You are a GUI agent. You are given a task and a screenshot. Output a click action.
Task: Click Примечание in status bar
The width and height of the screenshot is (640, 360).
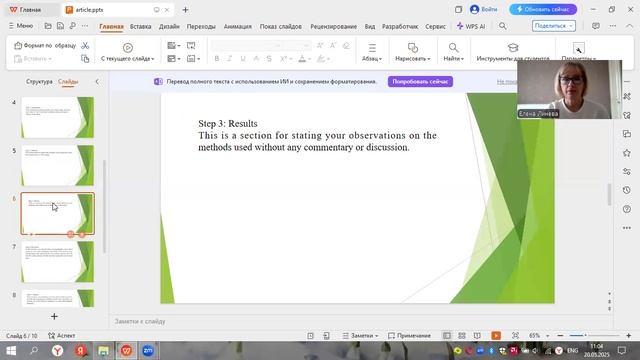[409, 336]
